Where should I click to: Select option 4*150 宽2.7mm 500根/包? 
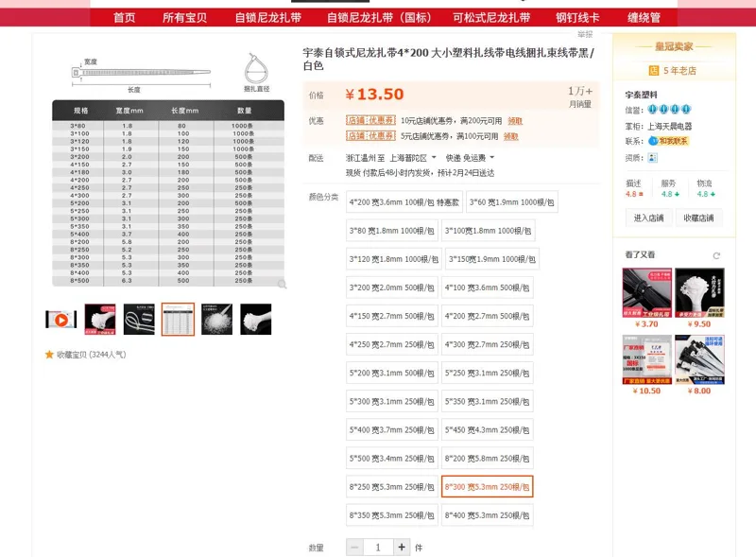pos(391,316)
